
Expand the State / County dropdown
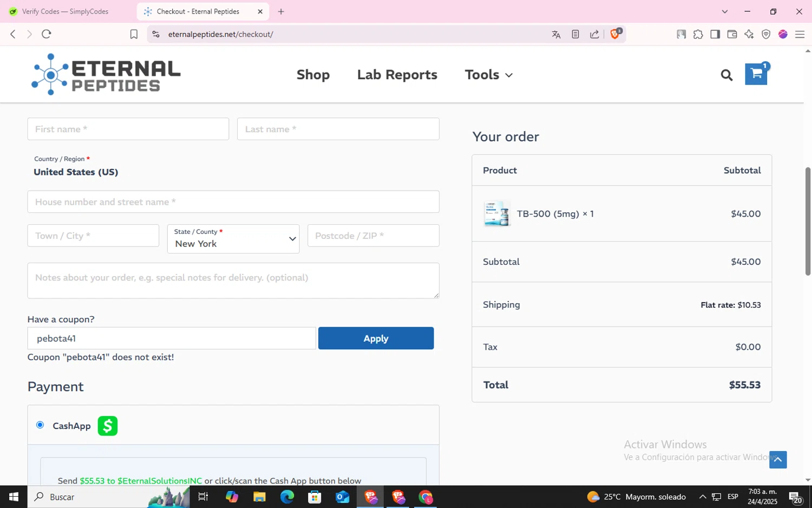coord(233,239)
